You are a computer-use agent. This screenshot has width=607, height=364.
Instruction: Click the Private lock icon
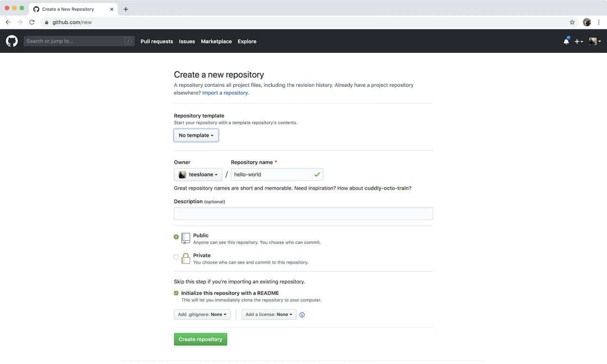pyautogui.click(x=186, y=258)
